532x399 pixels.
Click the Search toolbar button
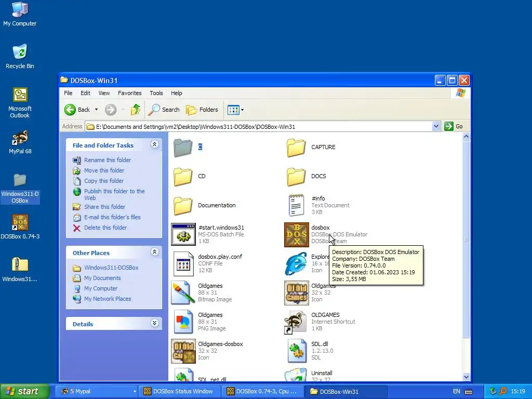pos(164,110)
